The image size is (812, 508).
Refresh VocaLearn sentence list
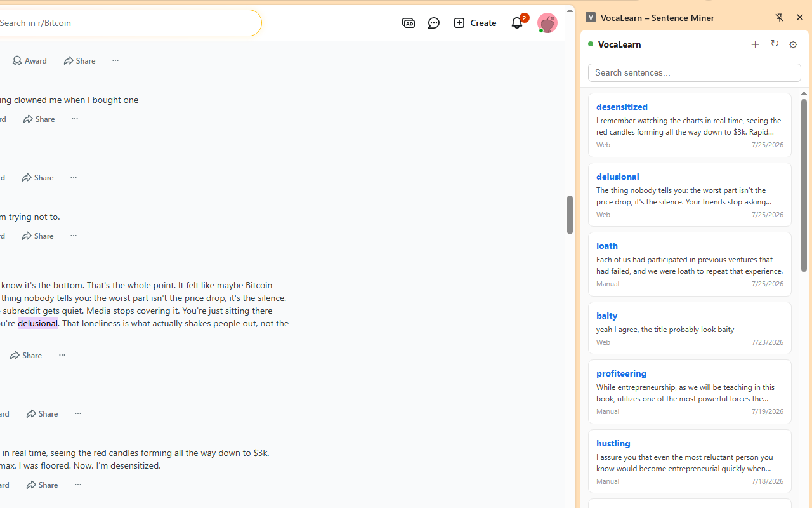(x=775, y=44)
